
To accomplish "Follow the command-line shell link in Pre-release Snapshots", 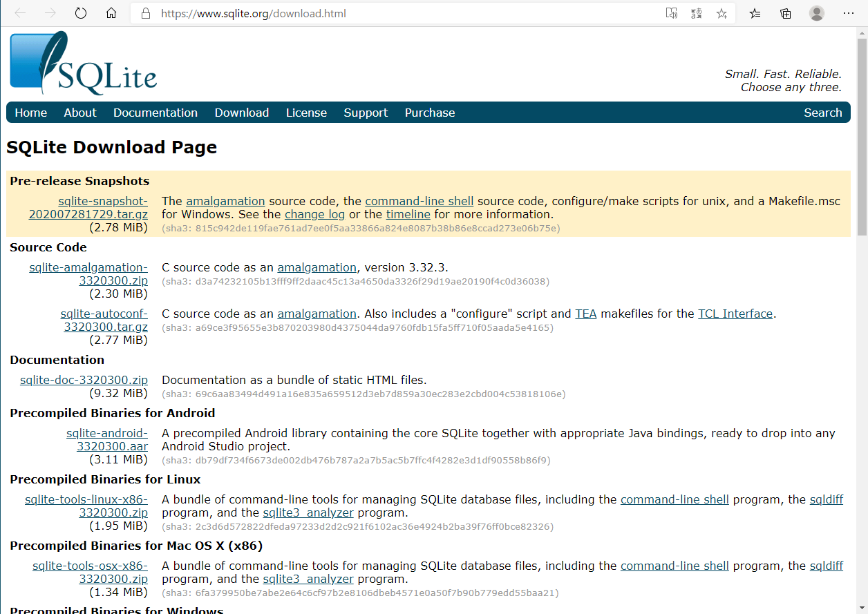I will 419,201.
